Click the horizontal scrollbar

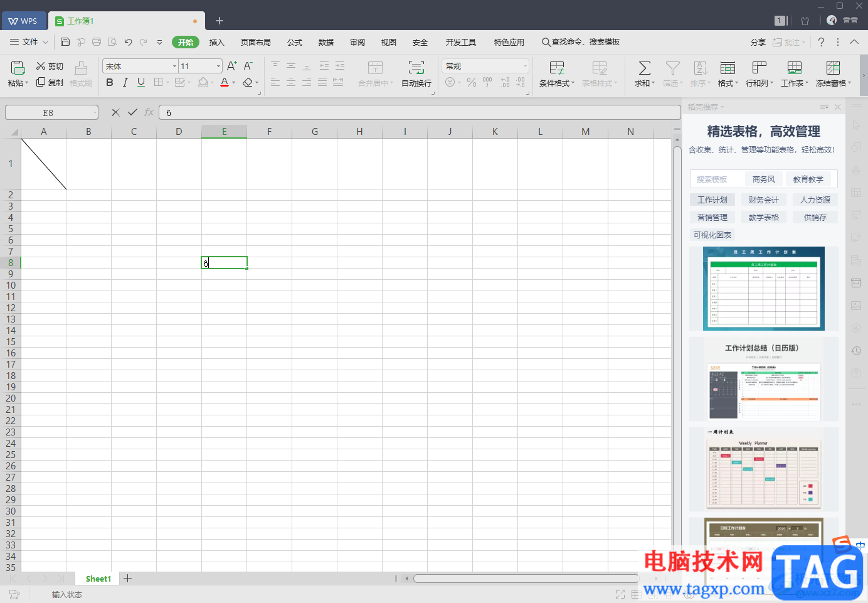(x=526, y=579)
